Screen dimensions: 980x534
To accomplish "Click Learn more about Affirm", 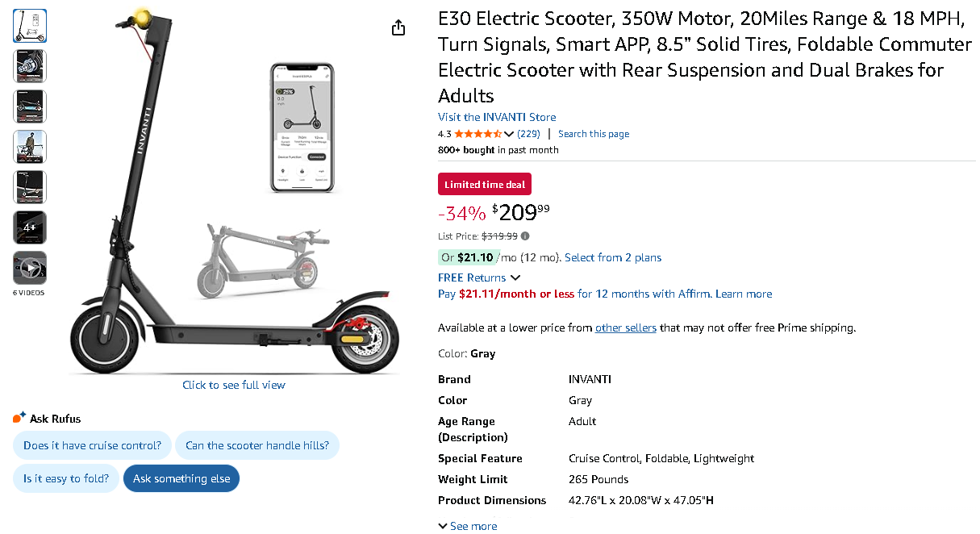I will (x=744, y=294).
